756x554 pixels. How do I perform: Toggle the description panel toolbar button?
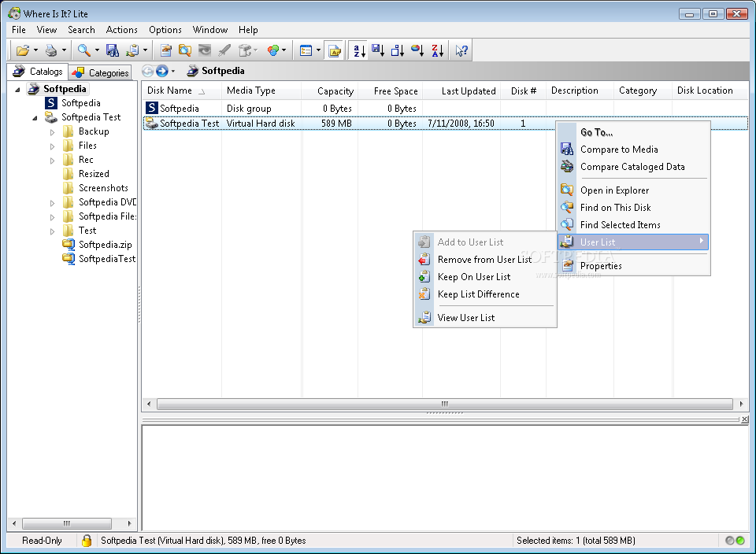click(335, 50)
